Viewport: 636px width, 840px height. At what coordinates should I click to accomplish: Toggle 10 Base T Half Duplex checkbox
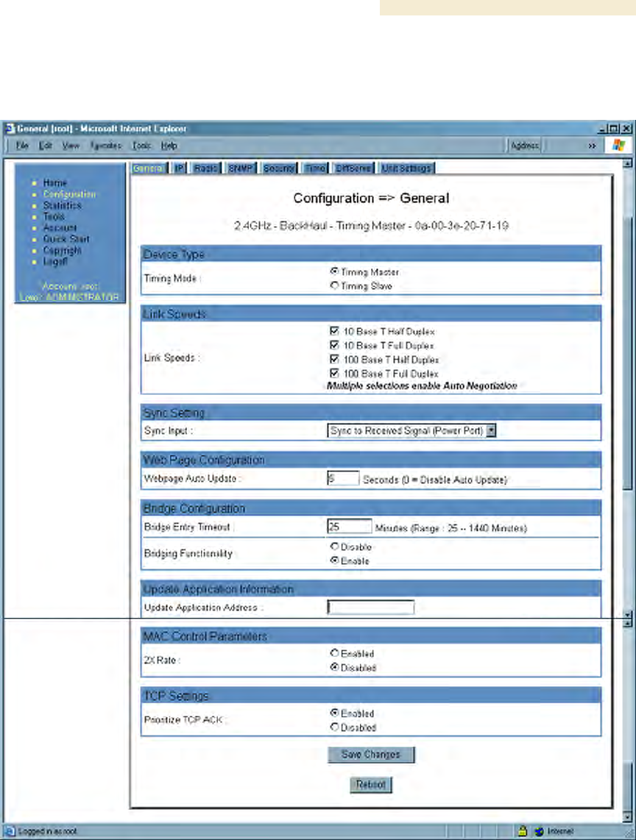tap(334, 330)
